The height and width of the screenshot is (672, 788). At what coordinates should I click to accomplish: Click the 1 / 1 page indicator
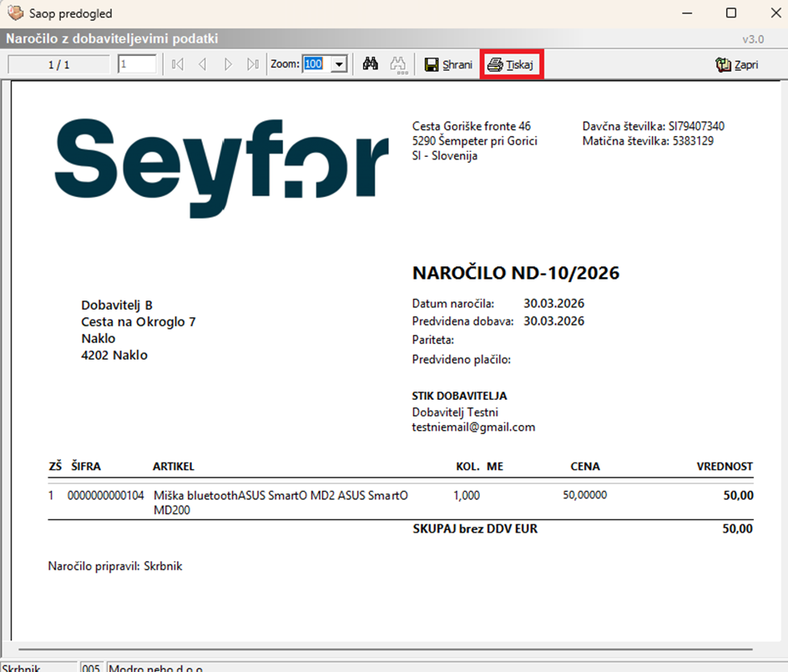tap(58, 64)
